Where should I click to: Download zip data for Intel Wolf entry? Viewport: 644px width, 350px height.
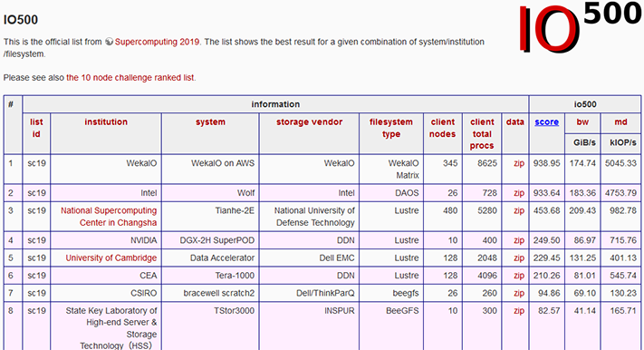coord(519,193)
